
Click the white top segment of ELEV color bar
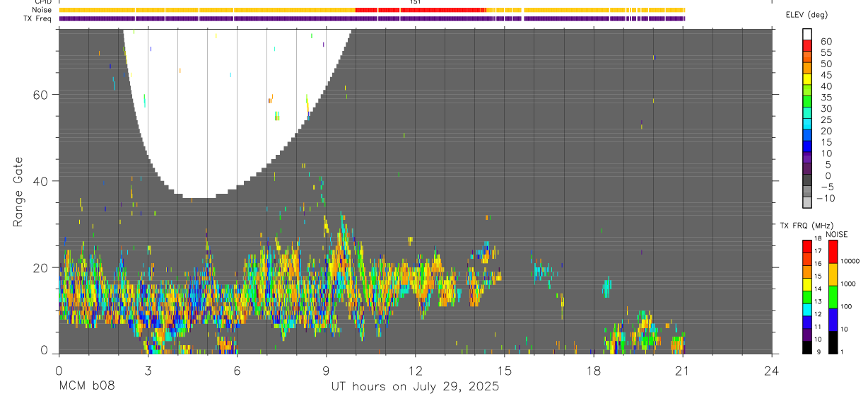click(x=808, y=33)
